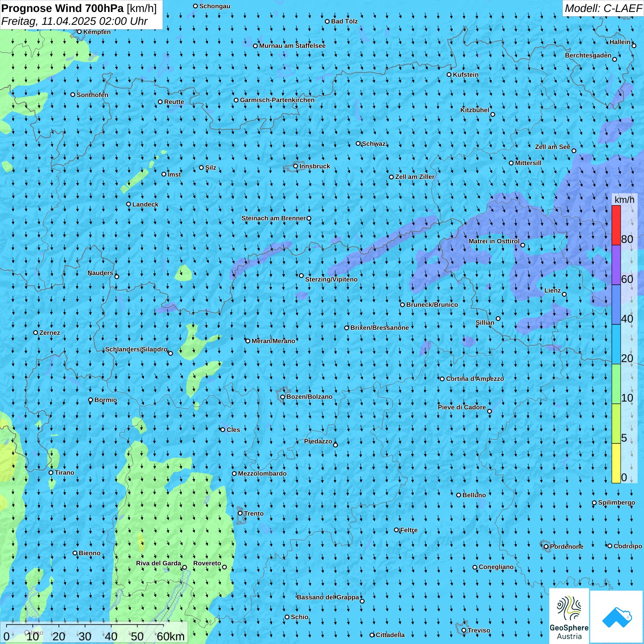Click the Trento city marker

240,513
